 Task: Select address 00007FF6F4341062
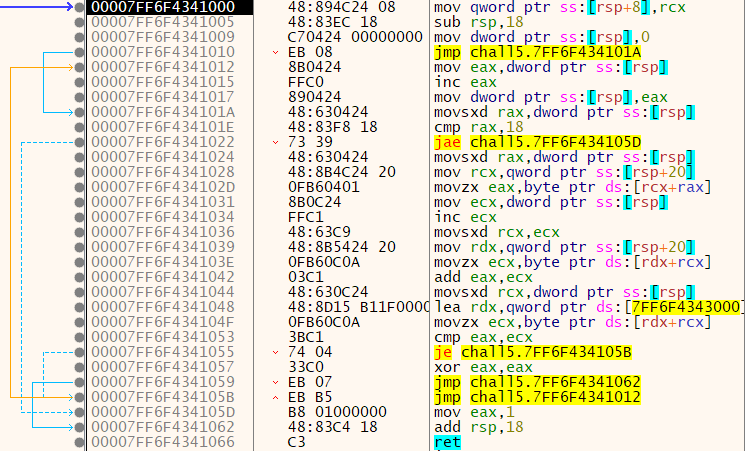point(163,427)
